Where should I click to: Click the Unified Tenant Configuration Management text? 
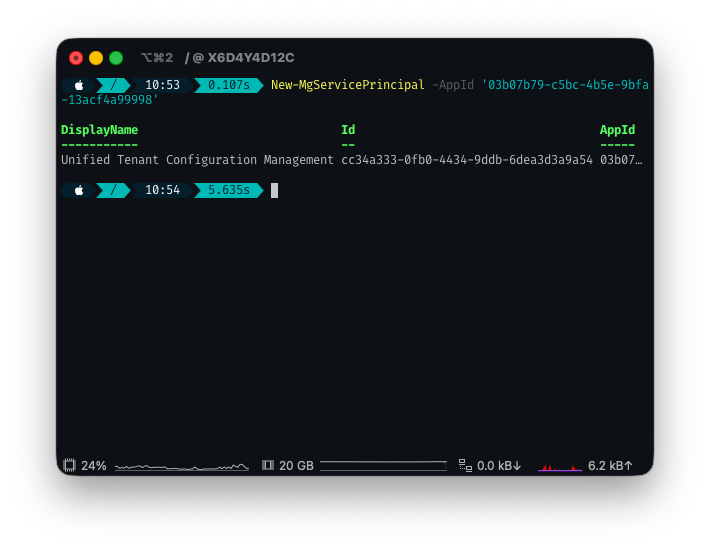coord(197,160)
